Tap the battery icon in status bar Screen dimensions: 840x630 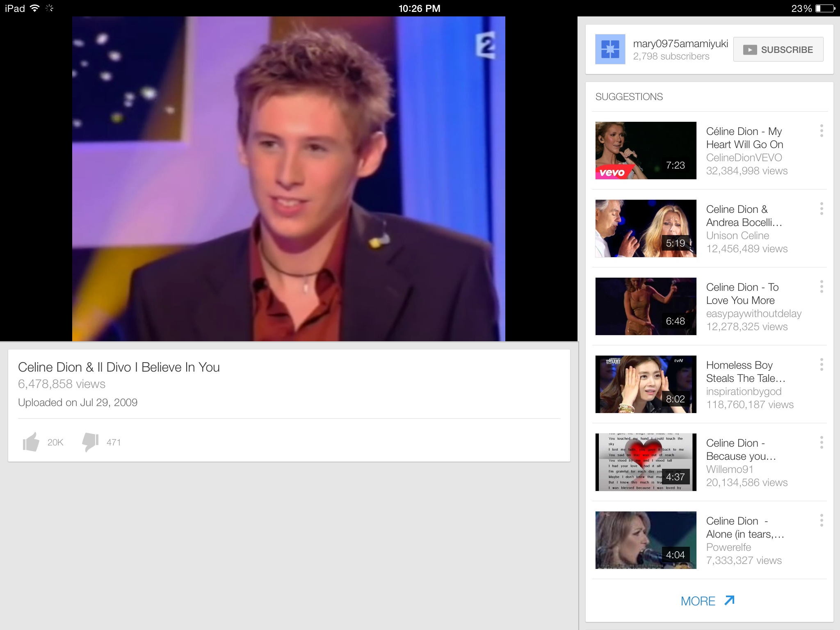pos(825,8)
